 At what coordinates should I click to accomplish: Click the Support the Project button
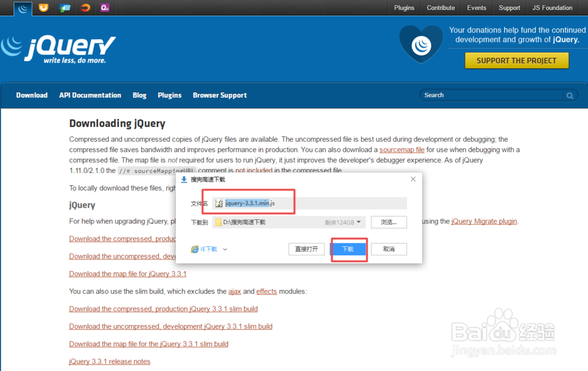[x=516, y=61]
